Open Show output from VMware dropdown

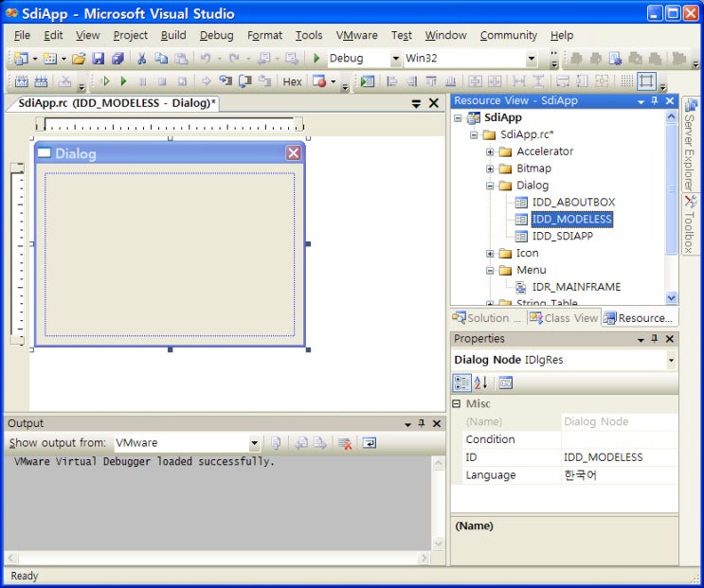(254, 443)
